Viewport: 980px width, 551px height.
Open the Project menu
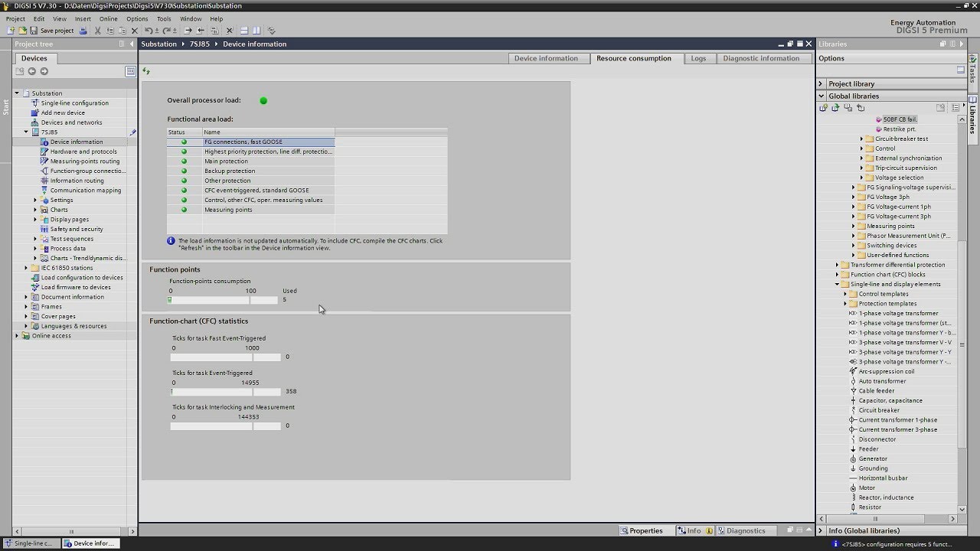pos(15,18)
